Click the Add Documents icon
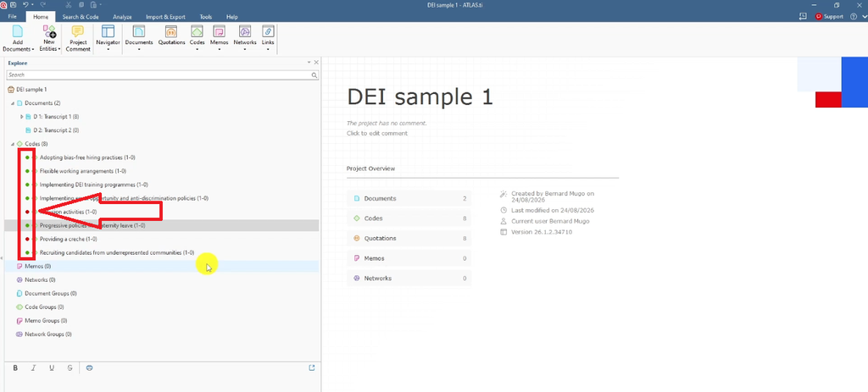The width and height of the screenshot is (868, 392). tap(18, 32)
